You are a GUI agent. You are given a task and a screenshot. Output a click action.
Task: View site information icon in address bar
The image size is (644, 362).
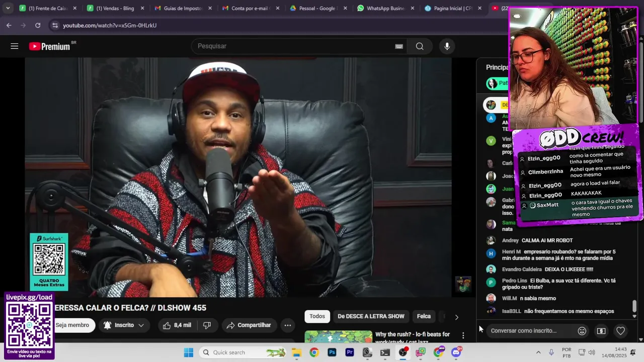click(x=54, y=25)
